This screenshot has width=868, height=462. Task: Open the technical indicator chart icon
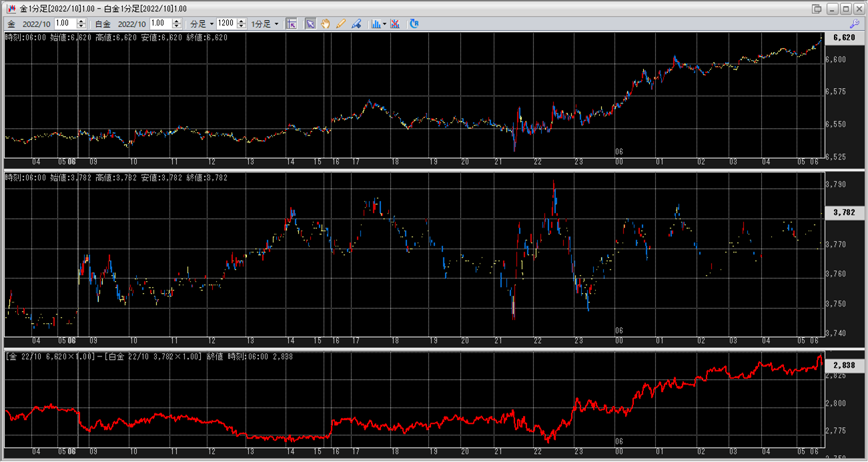376,23
